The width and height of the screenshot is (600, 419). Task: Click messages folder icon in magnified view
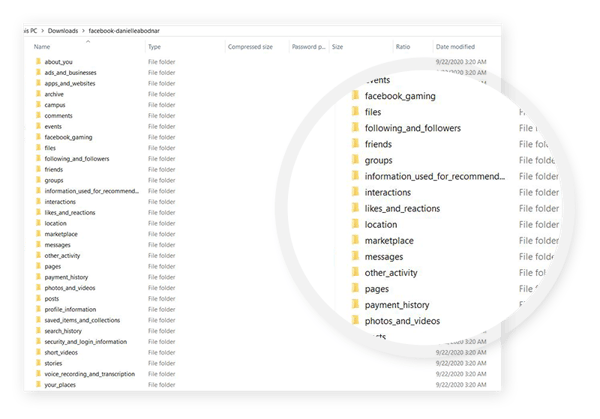click(355, 256)
